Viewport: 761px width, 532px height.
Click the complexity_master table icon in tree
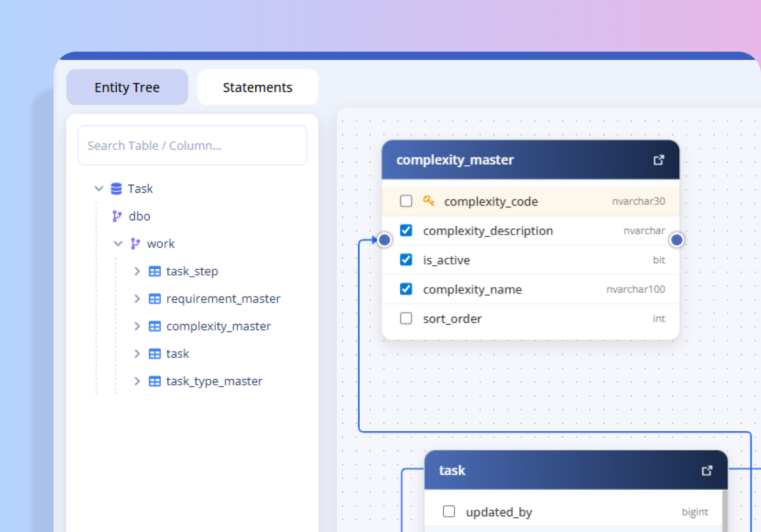pos(155,326)
